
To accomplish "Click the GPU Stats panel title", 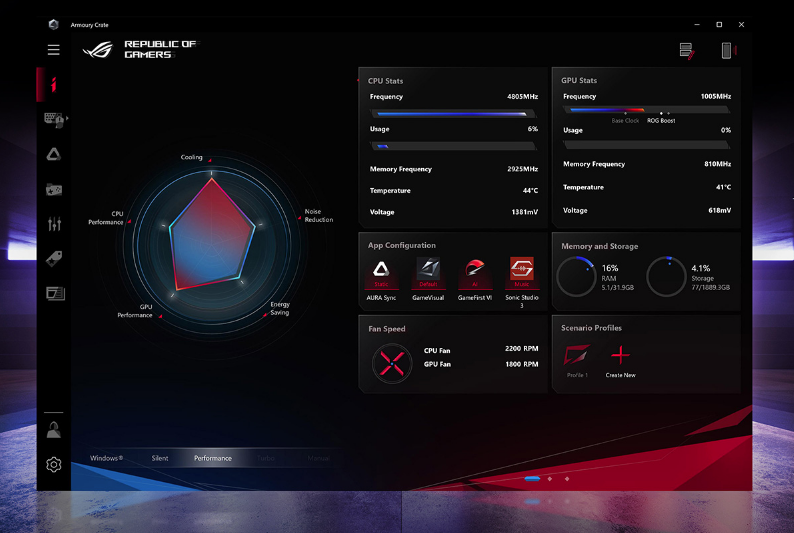I will 579,80.
